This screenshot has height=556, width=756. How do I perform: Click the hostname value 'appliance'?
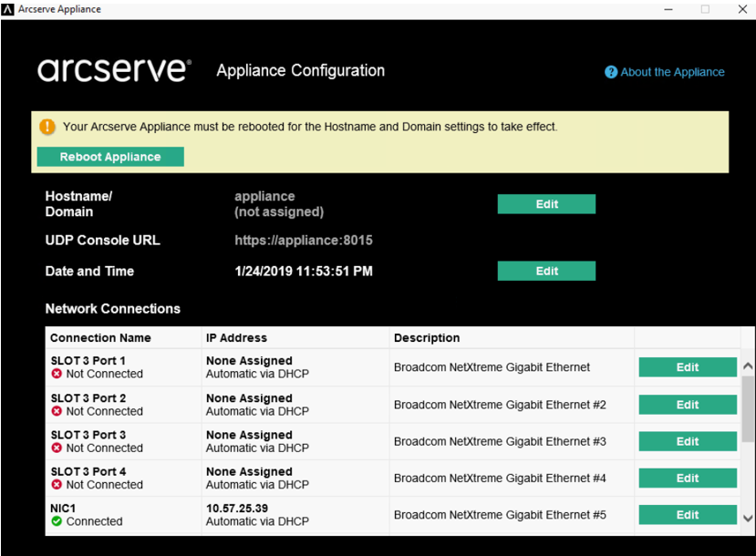[x=264, y=196]
